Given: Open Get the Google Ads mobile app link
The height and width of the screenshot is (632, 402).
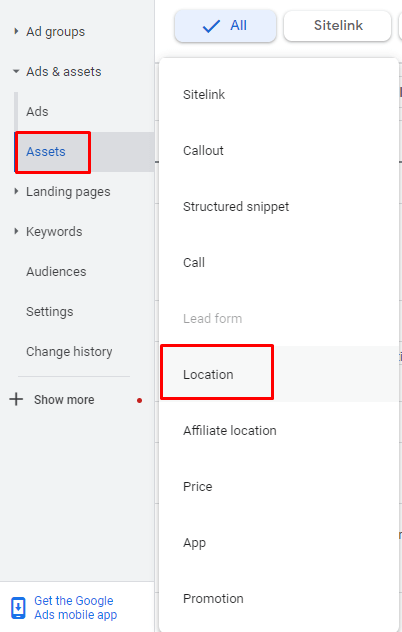Looking at the screenshot, I should point(75,607).
